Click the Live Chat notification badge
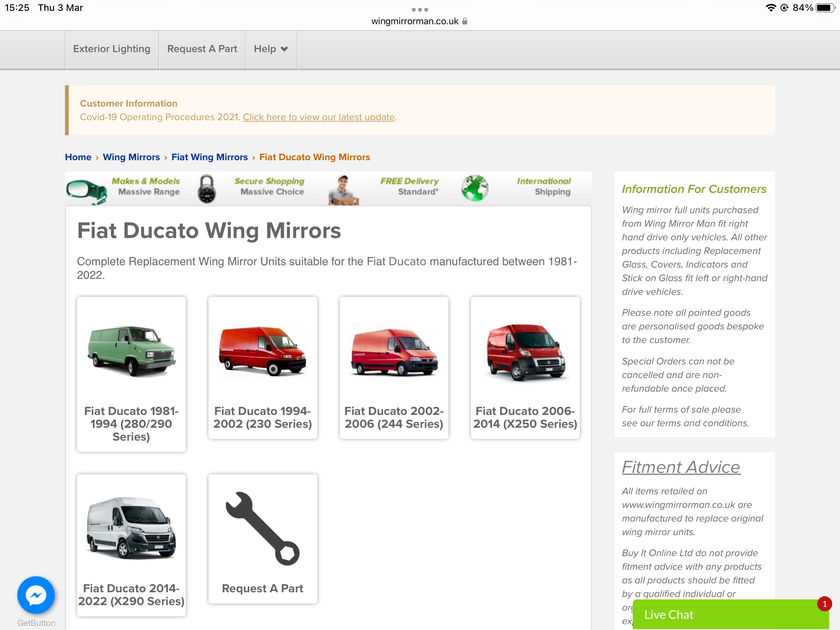 [824, 604]
